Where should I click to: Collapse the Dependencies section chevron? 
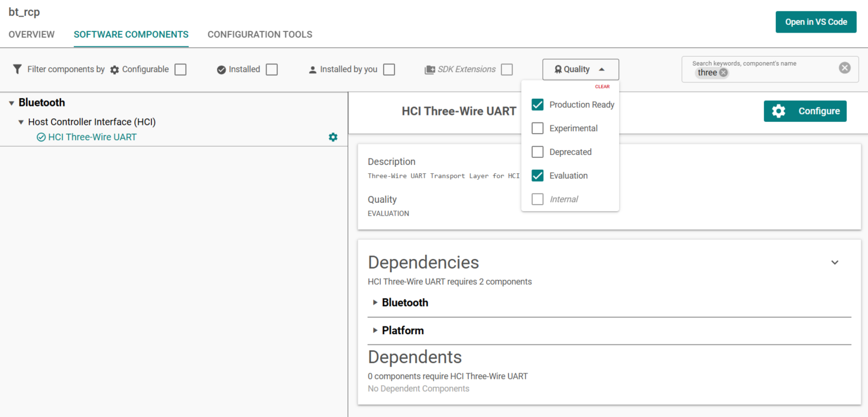(x=835, y=263)
